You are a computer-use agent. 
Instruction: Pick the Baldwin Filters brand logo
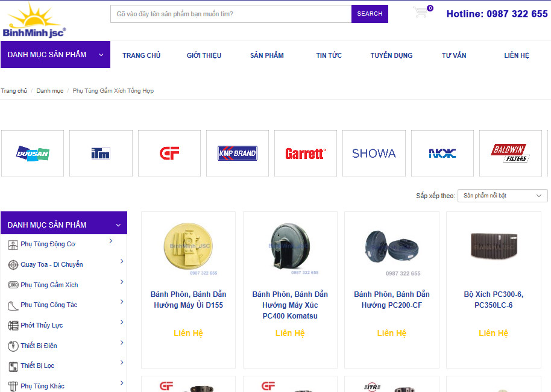[x=510, y=154]
